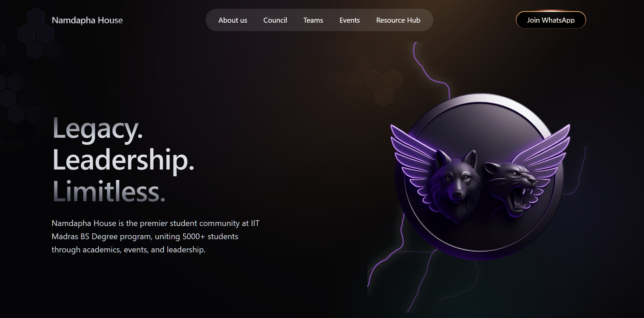644x318 pixels.
Task: Click the "Limitless." headline word
Action: (109, 191)
